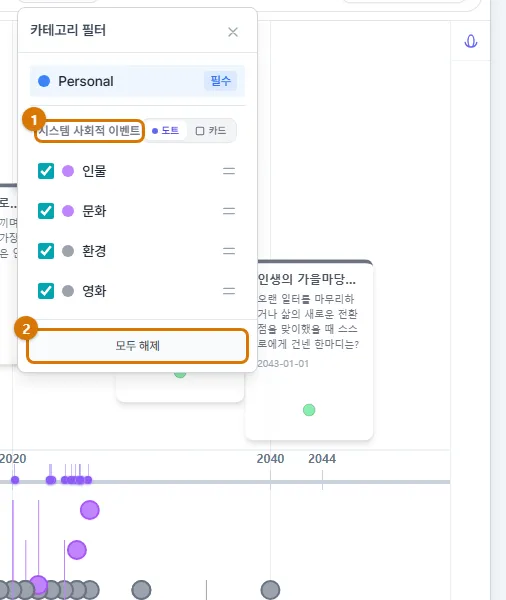Viewport: 506px width, 600px height.
Task: Click the 시스템 사회적 이벤트 label
Action: pyautogui.click(x=89, y=131)
